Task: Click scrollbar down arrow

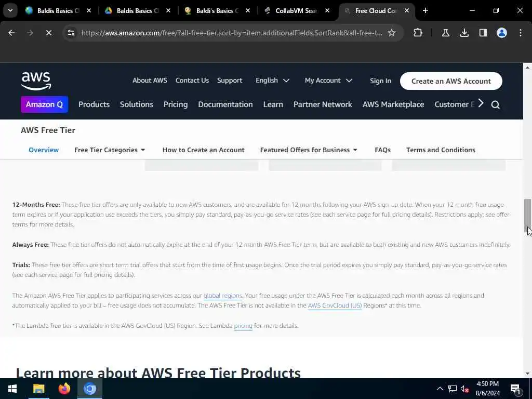Action: (527, 373)
